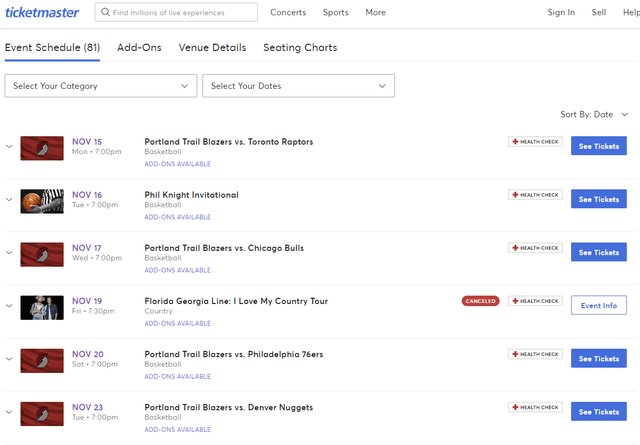Click the NOV 19 date text
The image size is (640, 445).
click(87, 301)
